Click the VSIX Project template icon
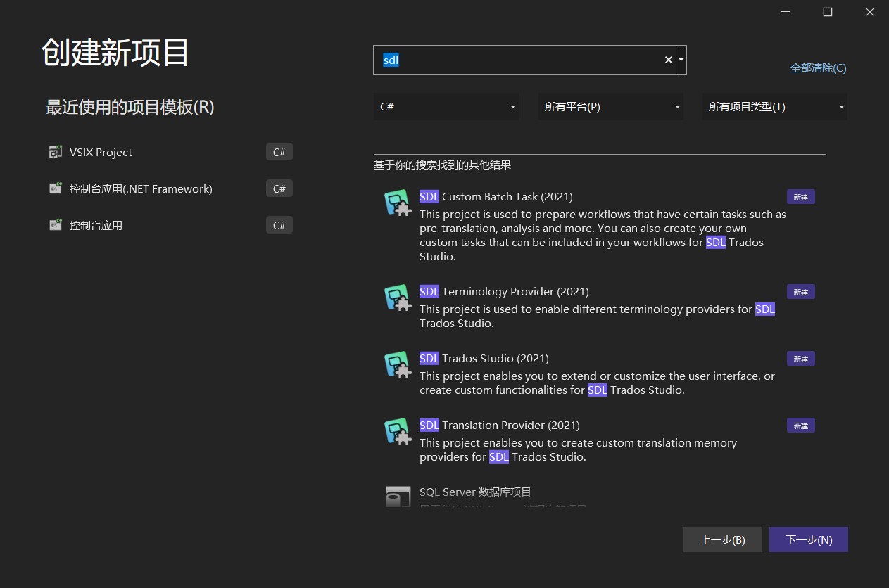 [x=55, y=152]
